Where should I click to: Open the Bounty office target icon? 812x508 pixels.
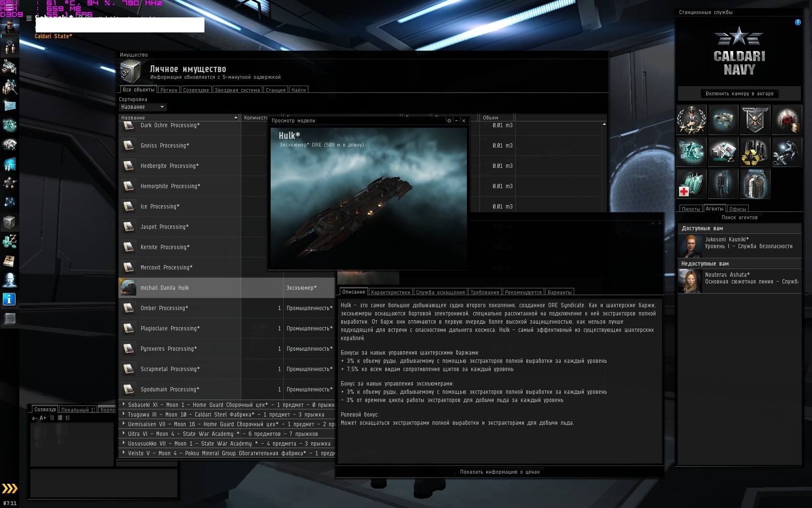coord(786,120)
